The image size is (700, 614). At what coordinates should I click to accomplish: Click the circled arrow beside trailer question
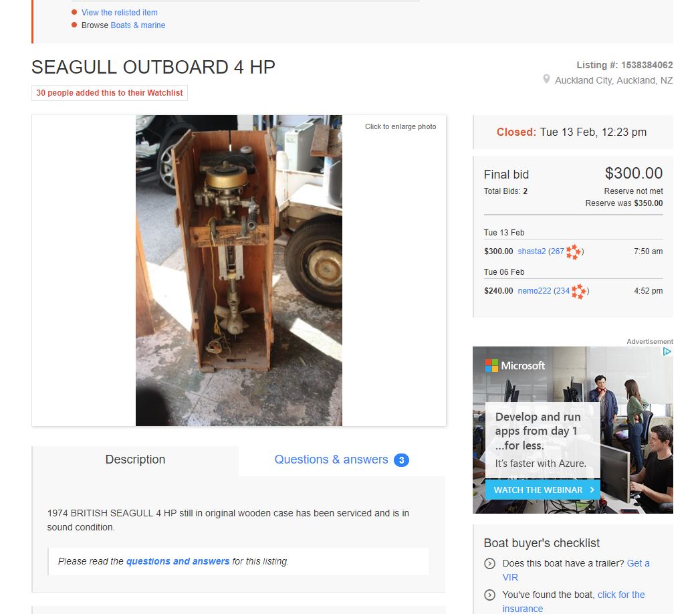(x=489, y=564)
